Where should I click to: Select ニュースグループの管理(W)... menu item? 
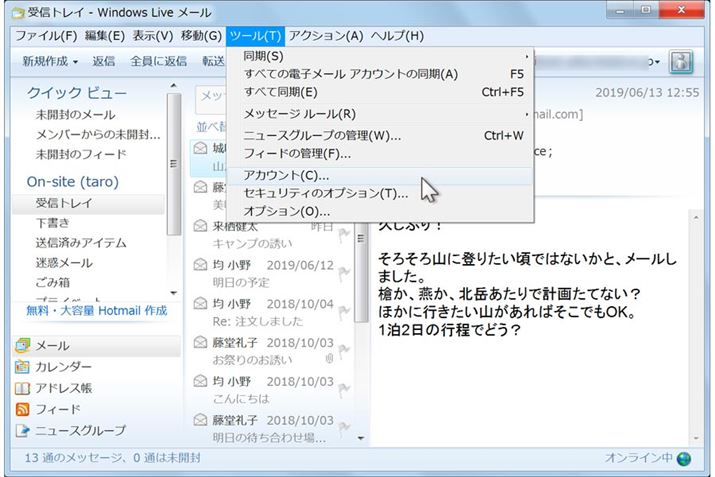[x=379, y=136]
